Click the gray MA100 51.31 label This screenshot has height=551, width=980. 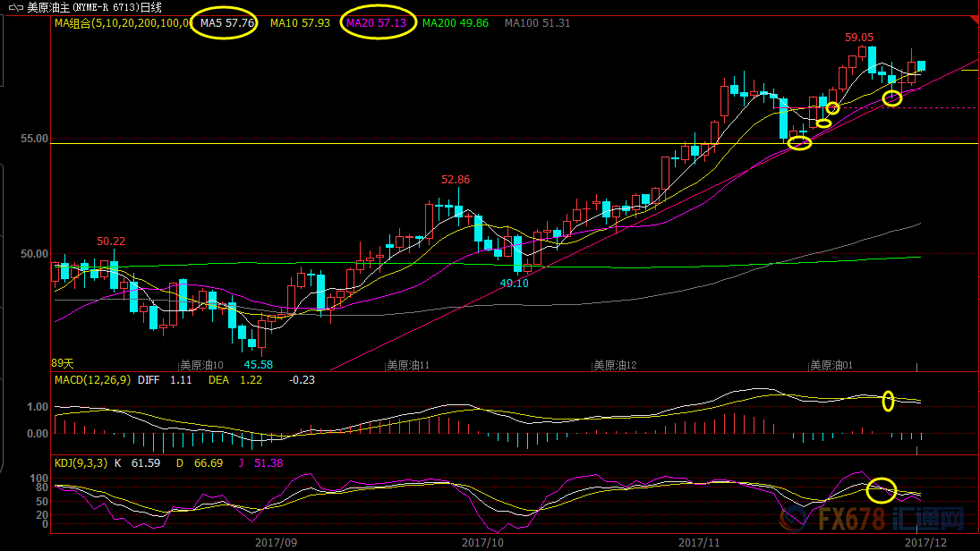pos(537,23)
